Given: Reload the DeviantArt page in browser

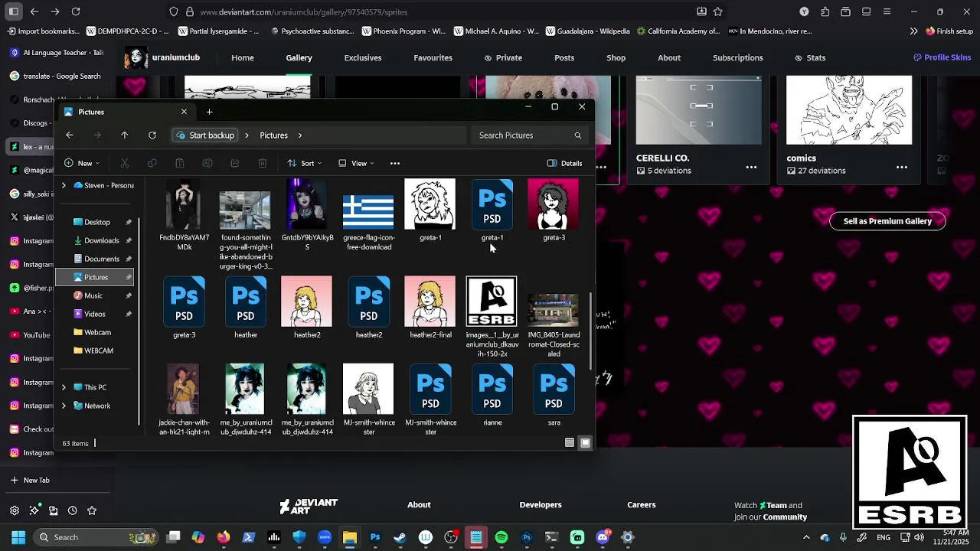Looking at the screenshot, I should point(76,11).
